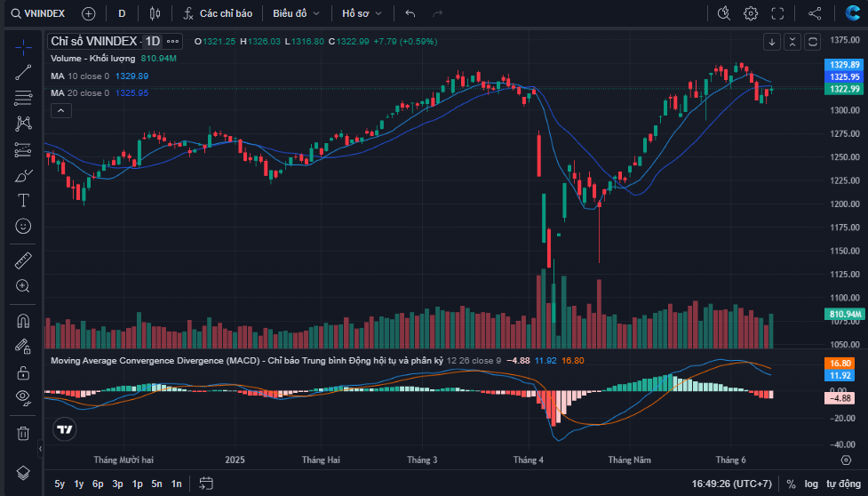This screenshot has width=868, height=496.
Task: Collapse the pane with the chevrons button
Action: point(792,42)
